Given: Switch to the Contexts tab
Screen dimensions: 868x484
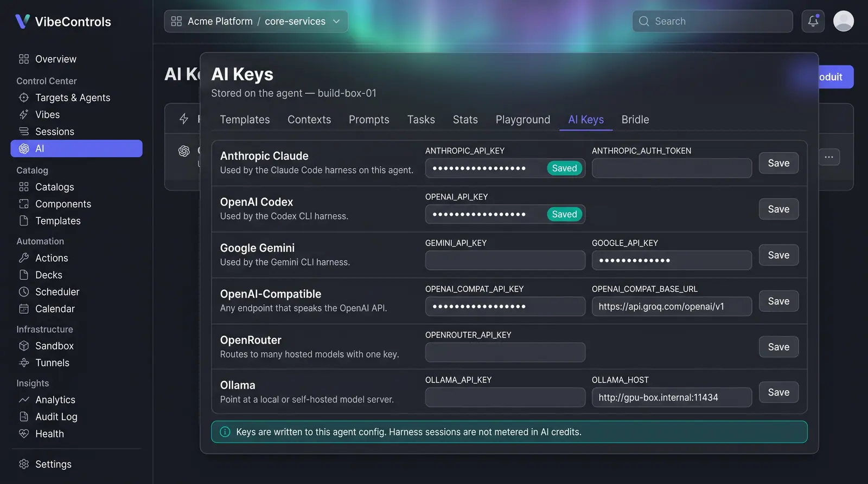Looking at the screenshot, I should pyautogui.click(x=309, y=120).
